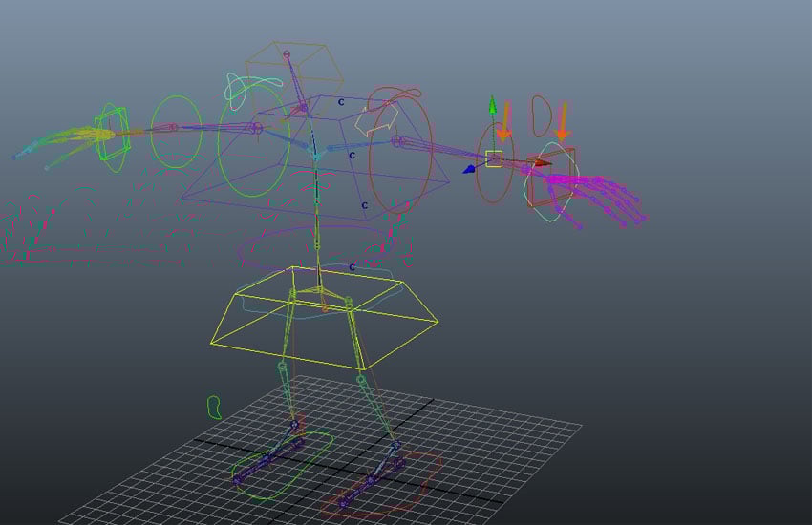
Task: Select the brown D-shaped curve above hand
Action: tap(542, 115)
